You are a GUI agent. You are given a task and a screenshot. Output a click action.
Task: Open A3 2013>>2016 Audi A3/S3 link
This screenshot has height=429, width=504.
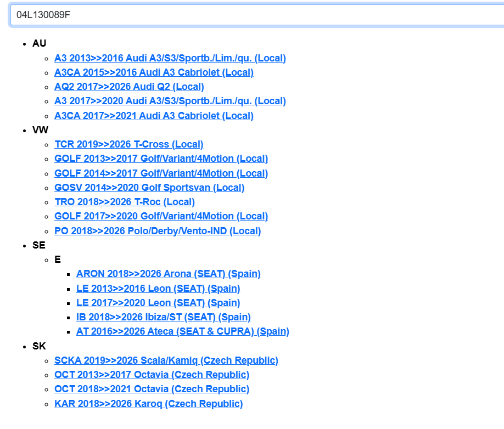170,58
